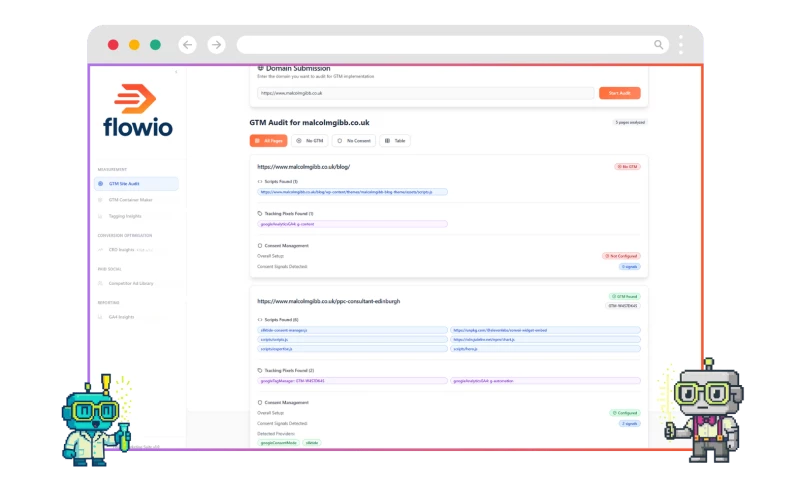Click the search magnifier in address bar

coord(658,45)
